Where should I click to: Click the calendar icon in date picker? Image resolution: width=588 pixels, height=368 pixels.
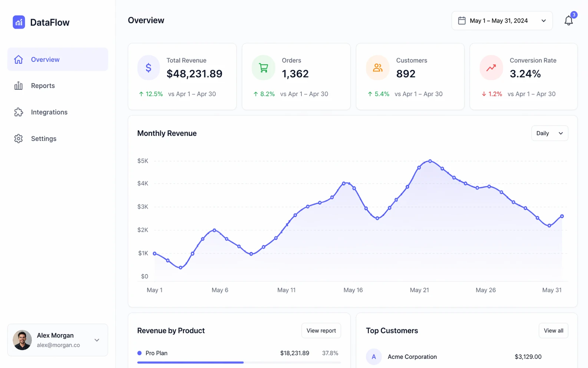(462, 21)
